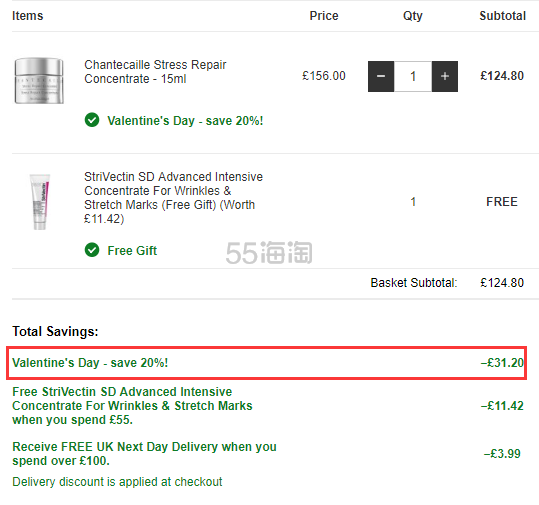Click green check icon beside Valentine's Day offer
Viewport: 539px width, 505px height.
(92, 120)
